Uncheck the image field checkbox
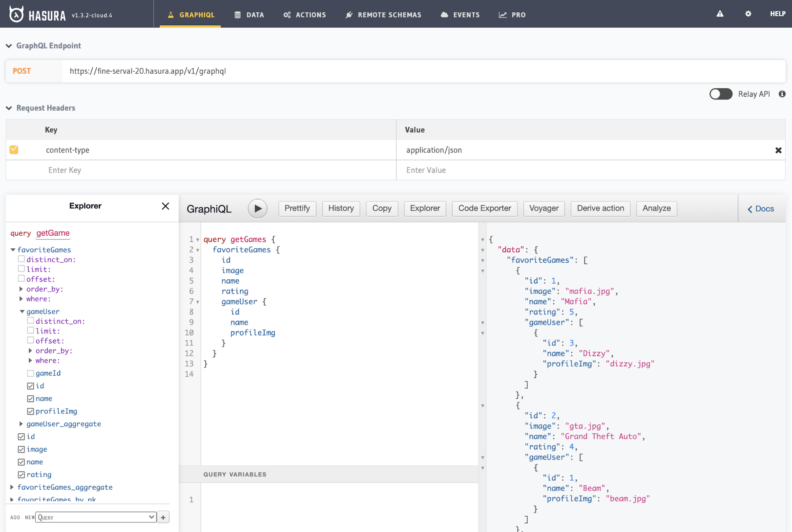The image size is (792, 532). click(21, 449)
